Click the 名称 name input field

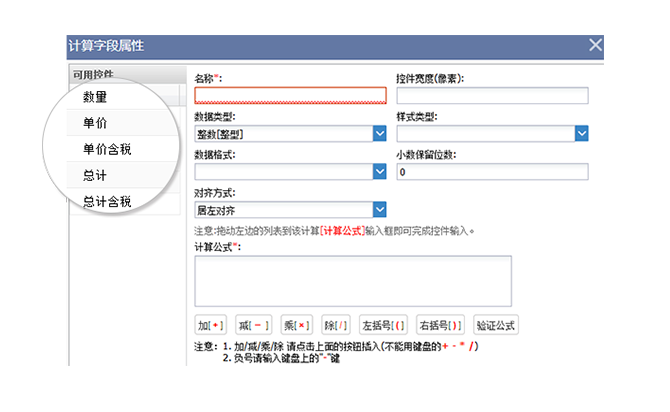[x=290, y=96]
